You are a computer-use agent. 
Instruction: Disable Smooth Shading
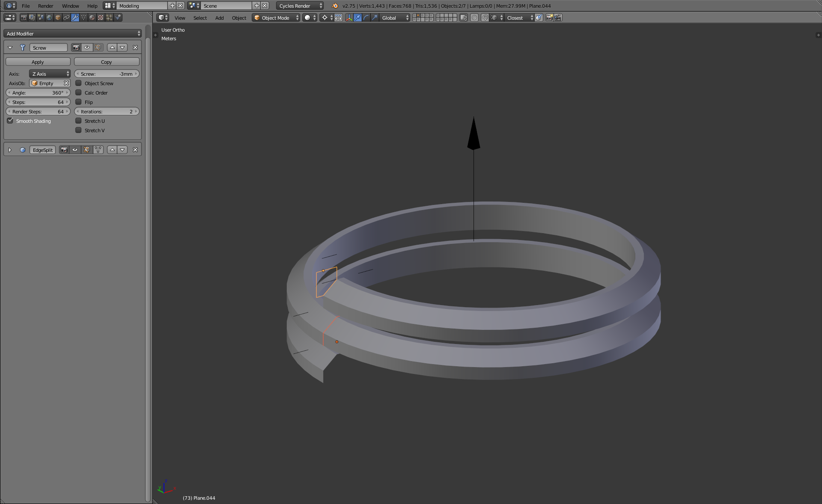tap(10, 121)
